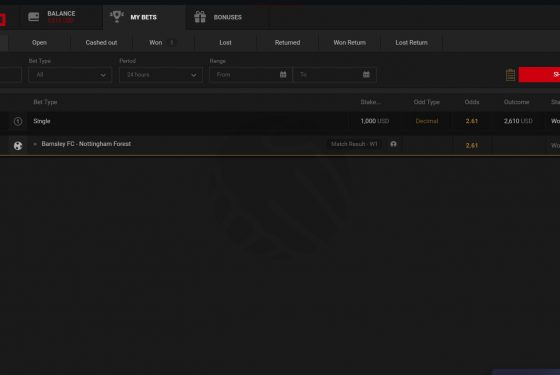Filter bets by Open status
This screenshot has width=560, height=375.
click(x=39, y=42)
